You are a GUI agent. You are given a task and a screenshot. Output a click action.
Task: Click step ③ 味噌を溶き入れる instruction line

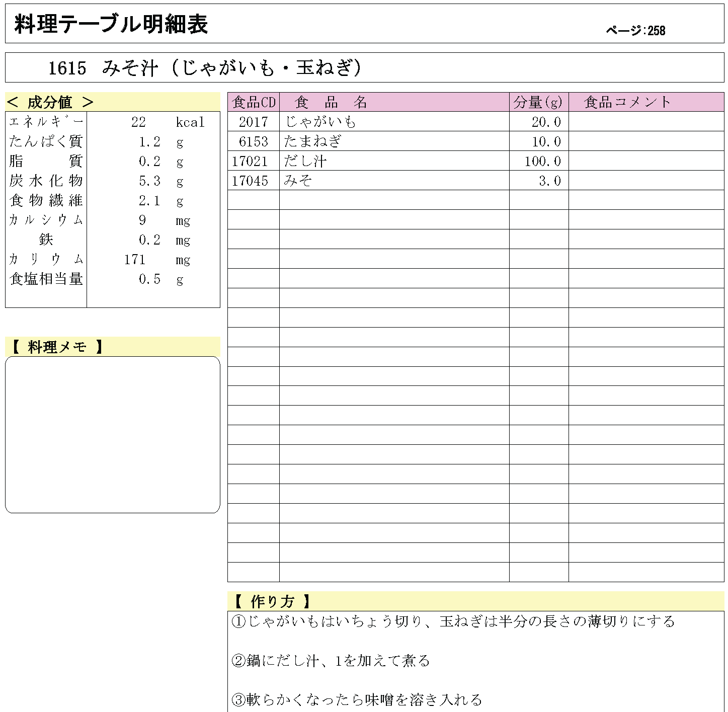[x=357, y=699]
